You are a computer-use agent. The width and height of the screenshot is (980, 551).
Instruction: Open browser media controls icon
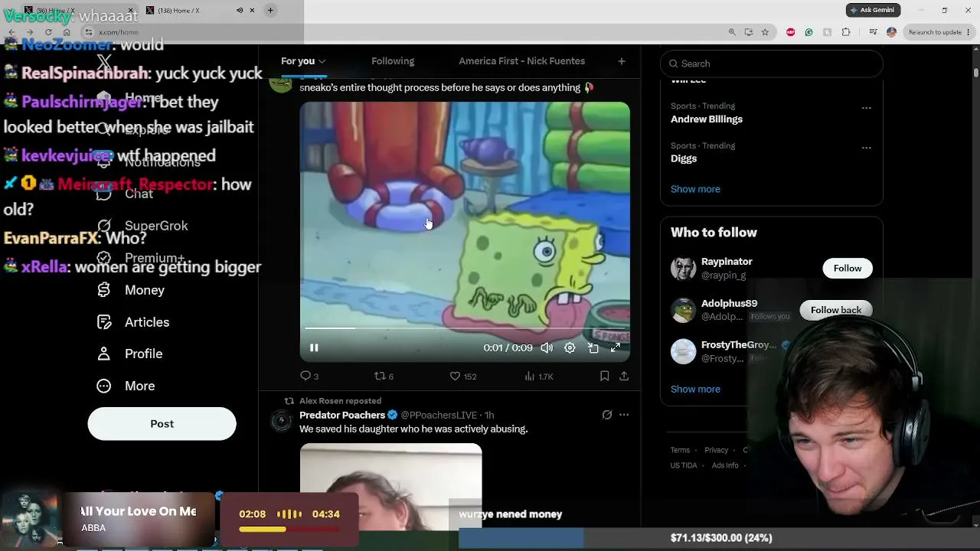(874, 32)
